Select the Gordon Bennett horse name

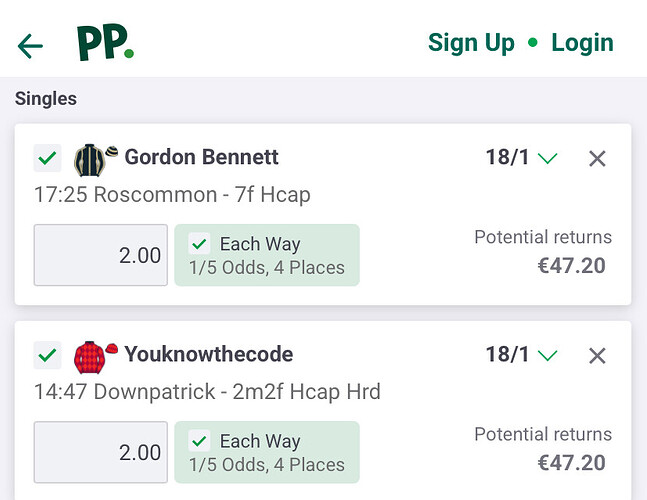click(201, 157)
